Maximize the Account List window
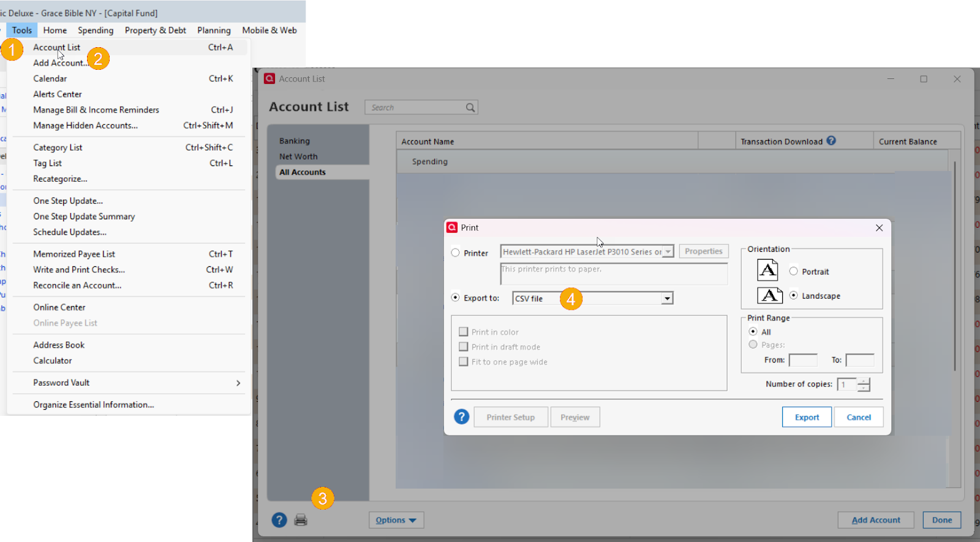Screen dimensions: 980x542 (x=924, y=79)
